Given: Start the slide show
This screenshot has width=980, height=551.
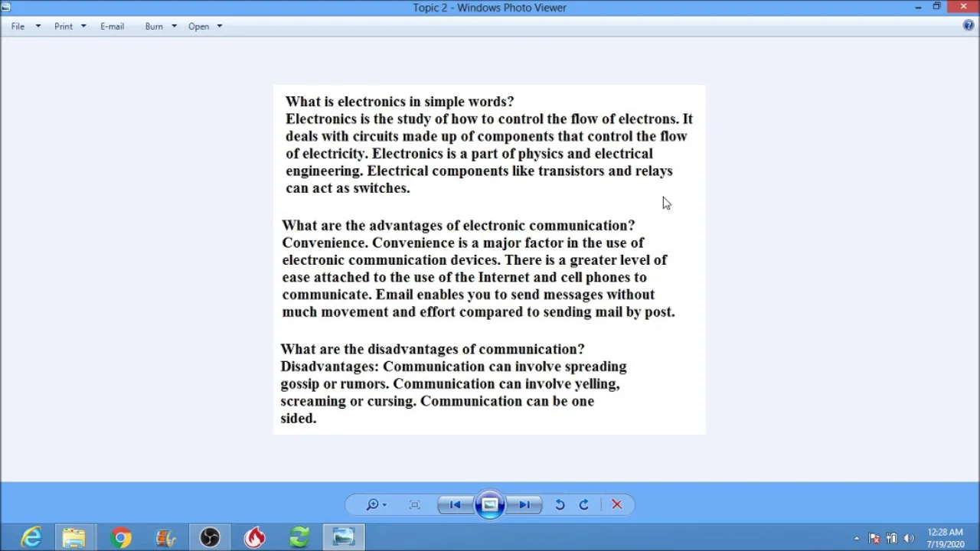Looking at the screenshot, I should point(490,504).
